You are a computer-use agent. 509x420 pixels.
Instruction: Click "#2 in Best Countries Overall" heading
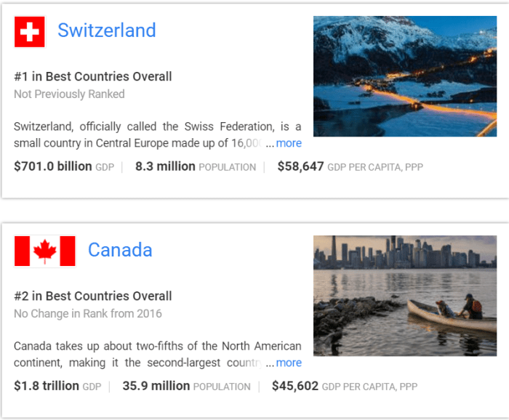point(93,296)
